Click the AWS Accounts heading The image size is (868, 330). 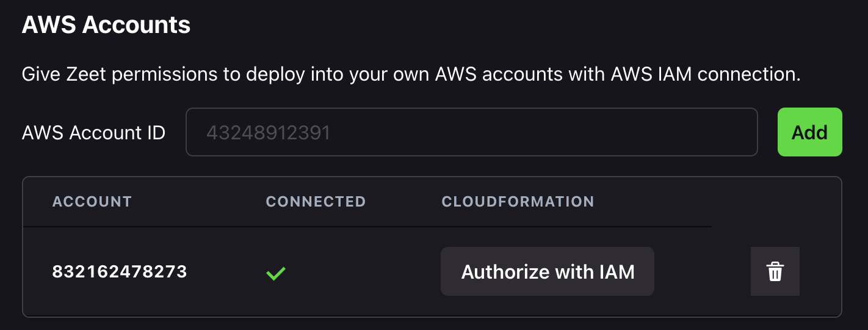(x=106, y=25)
